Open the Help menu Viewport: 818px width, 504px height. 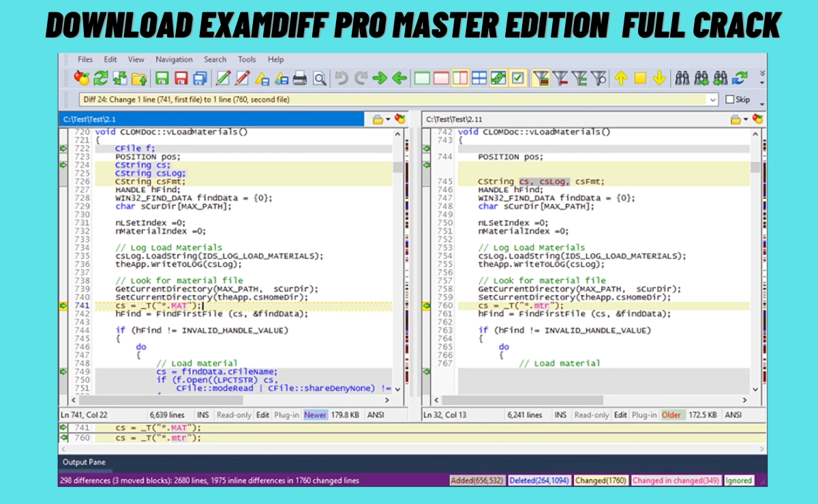[276, 59]
